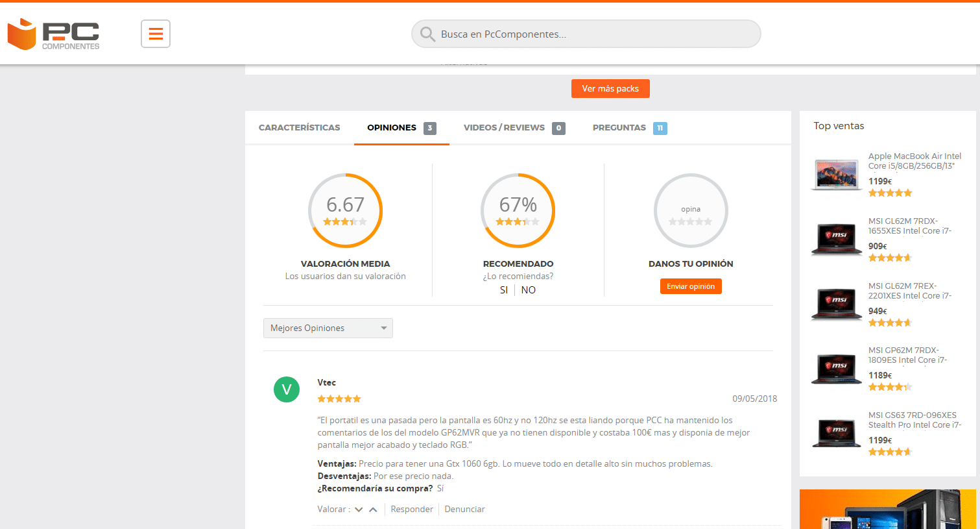980x529 pixels.
Task: Open MSI GS63 7RD-096XES laptop thumbnail
Action: 837,432
